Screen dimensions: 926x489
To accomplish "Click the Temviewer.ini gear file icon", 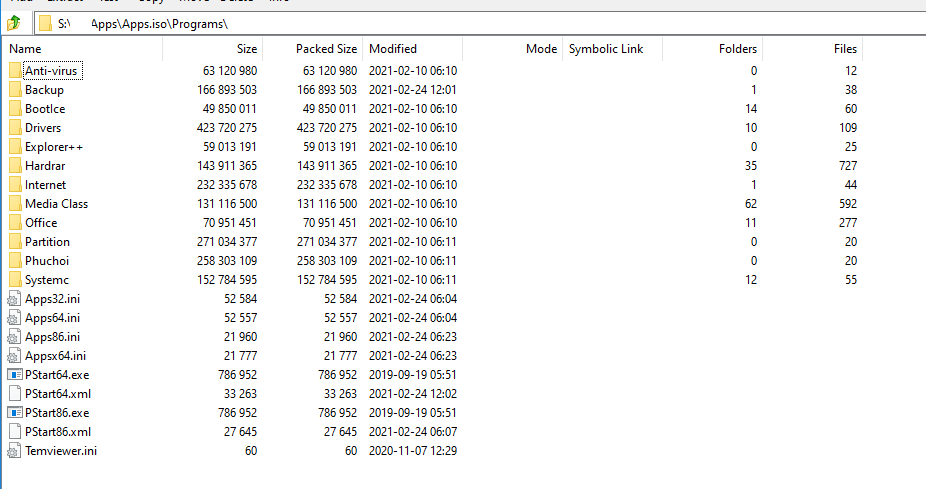I will pyautogui.click(x=14, y=451).
